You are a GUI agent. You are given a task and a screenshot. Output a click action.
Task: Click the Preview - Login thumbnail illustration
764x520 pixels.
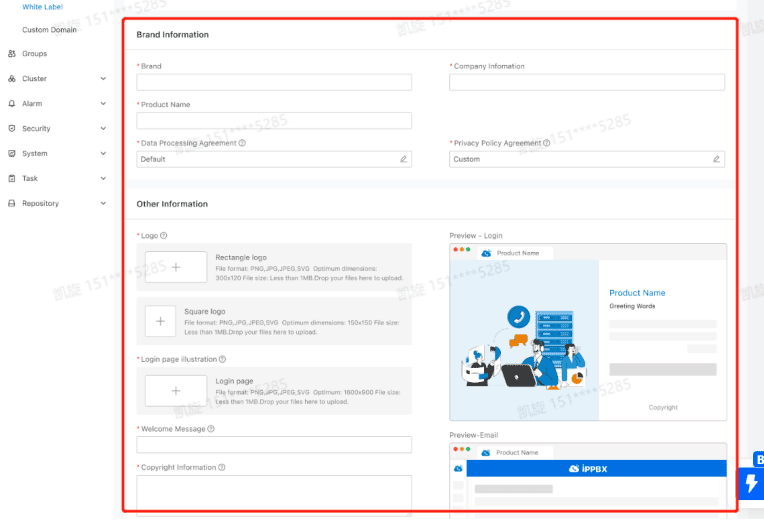524,340
